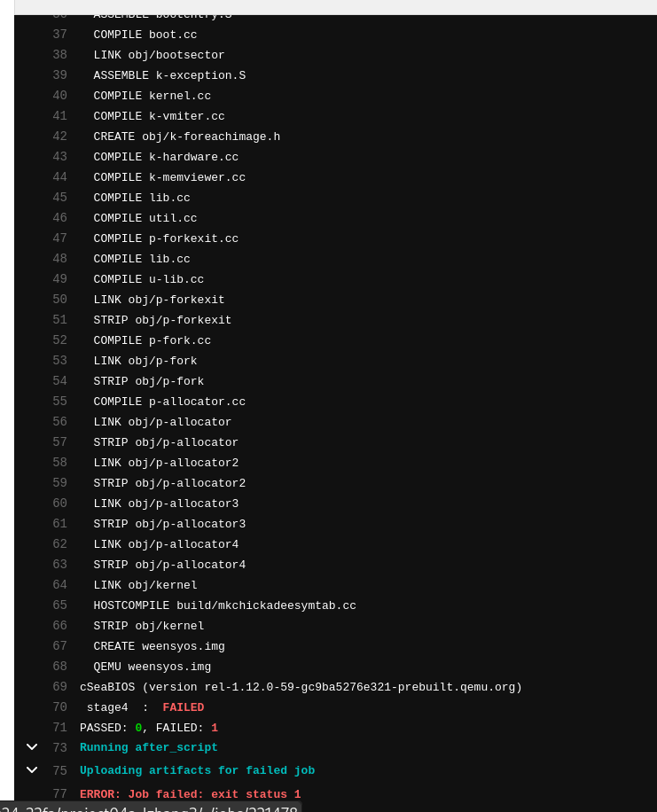The image size is (657, 812).
Task: Select line number 68 for QEMU line
Action: [x=59, y=667]
